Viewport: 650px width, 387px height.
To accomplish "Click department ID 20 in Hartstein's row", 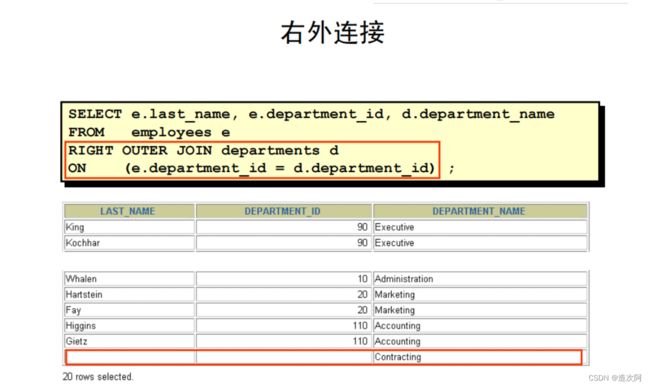I will [284, 295].
